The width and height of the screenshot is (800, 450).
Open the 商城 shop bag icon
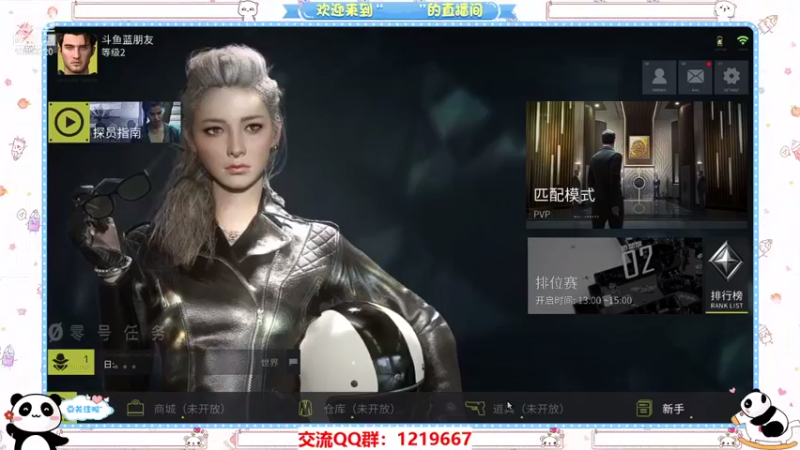pyautogui.click(x=135, y=409)
